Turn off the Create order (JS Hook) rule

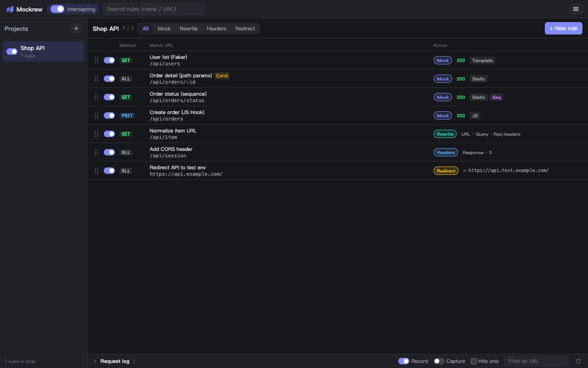pyautogui.click(x=109, y=115)
